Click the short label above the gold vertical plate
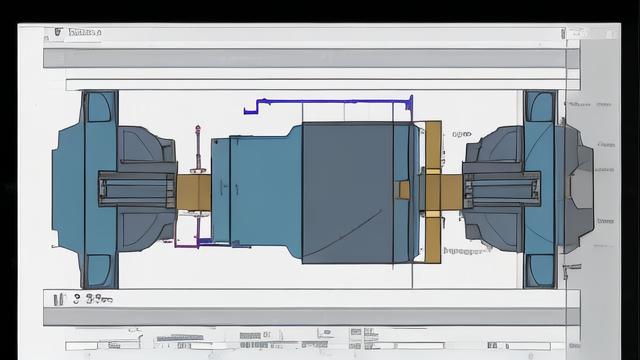 pyautogui.click(x=462, y=134)
